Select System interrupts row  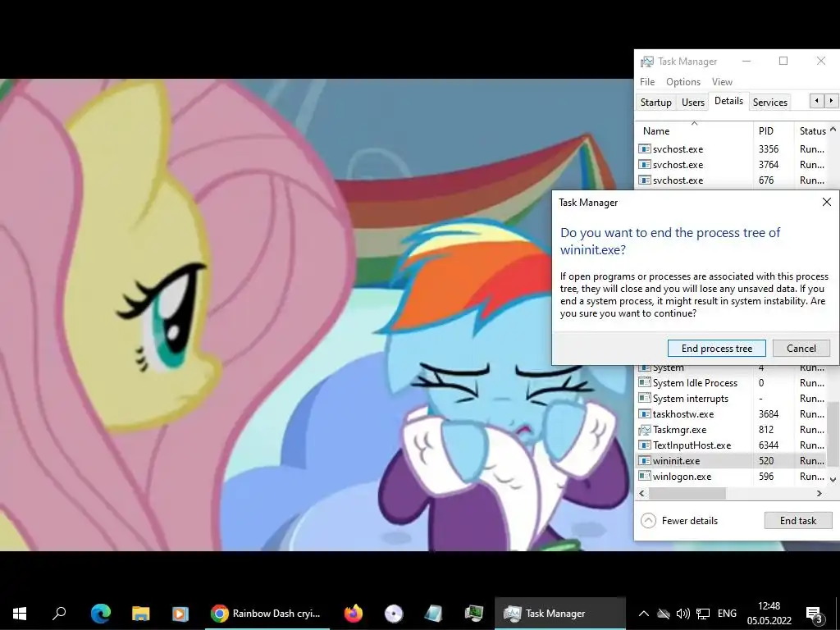(732, 398)
